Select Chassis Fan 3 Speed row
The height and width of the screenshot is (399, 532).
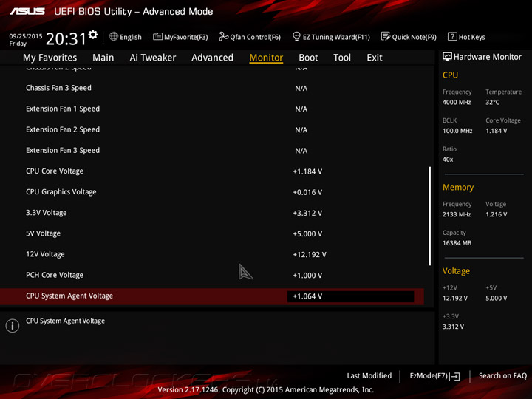coord(212,88)
